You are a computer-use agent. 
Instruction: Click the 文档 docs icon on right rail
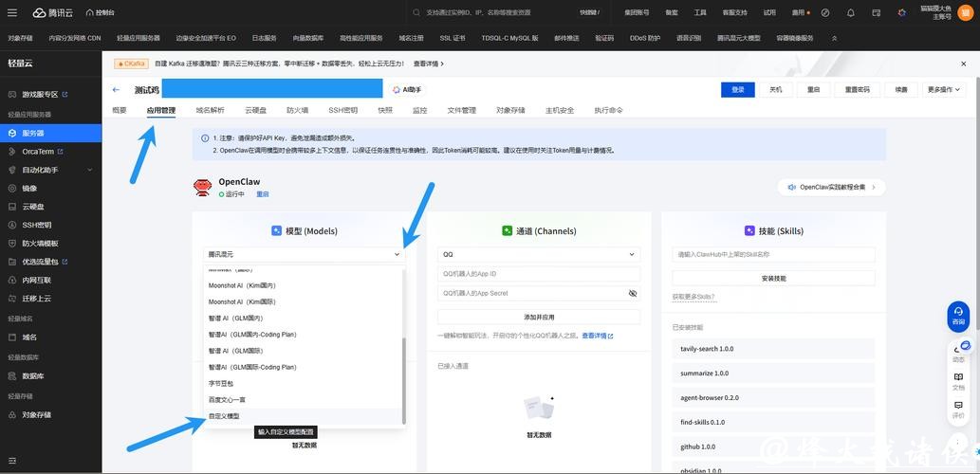(958, 380)
